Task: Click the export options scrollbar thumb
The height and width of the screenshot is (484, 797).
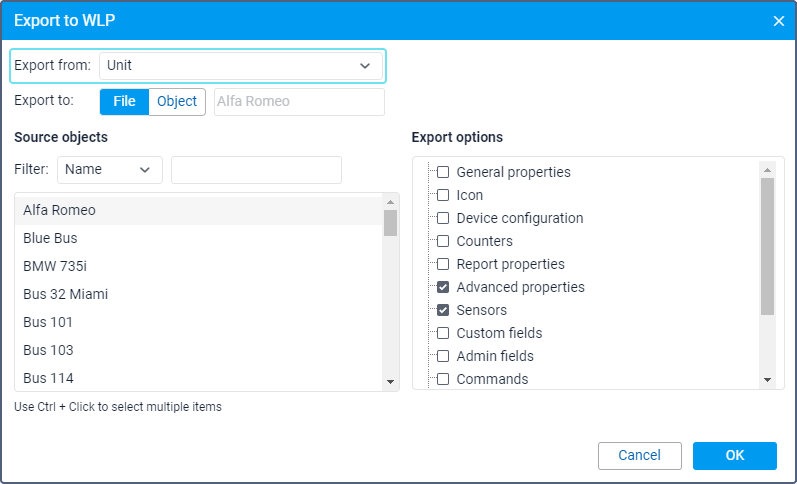Action: pos(767,247)
